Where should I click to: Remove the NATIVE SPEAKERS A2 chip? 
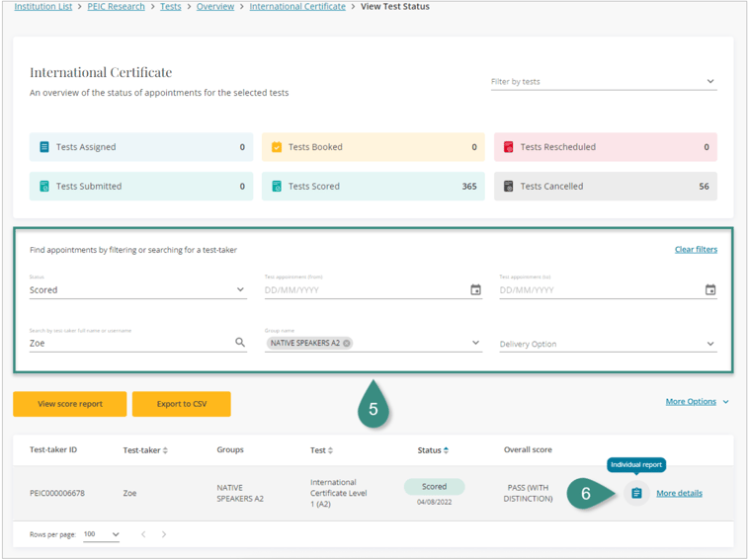click(347, 344)
